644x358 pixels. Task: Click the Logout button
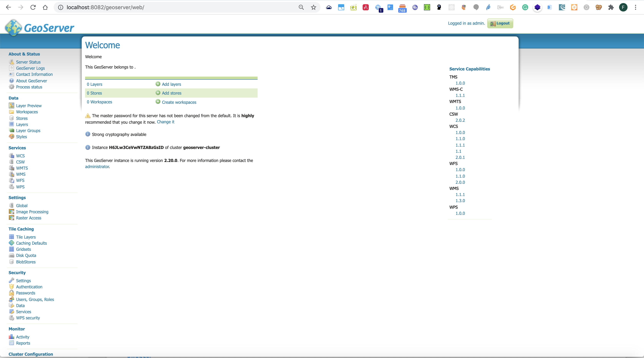500,23
